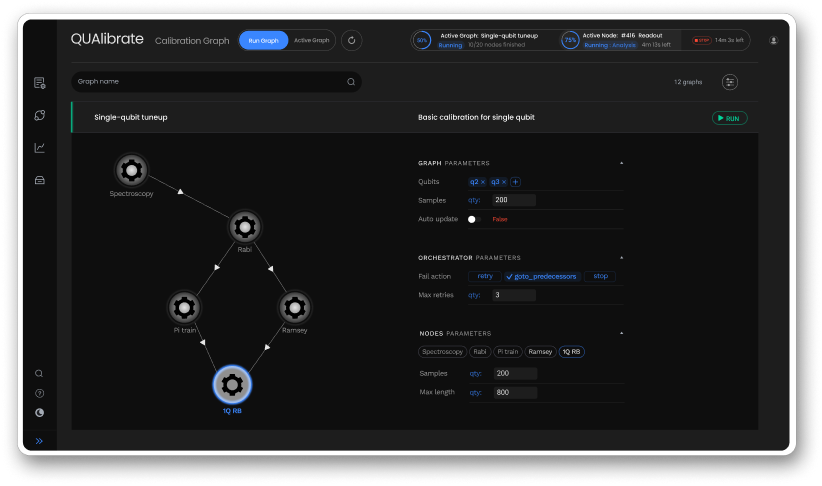Click the Graph name search field
The width and height of the screenshot is (822, 486).
(x=210, y=82)
